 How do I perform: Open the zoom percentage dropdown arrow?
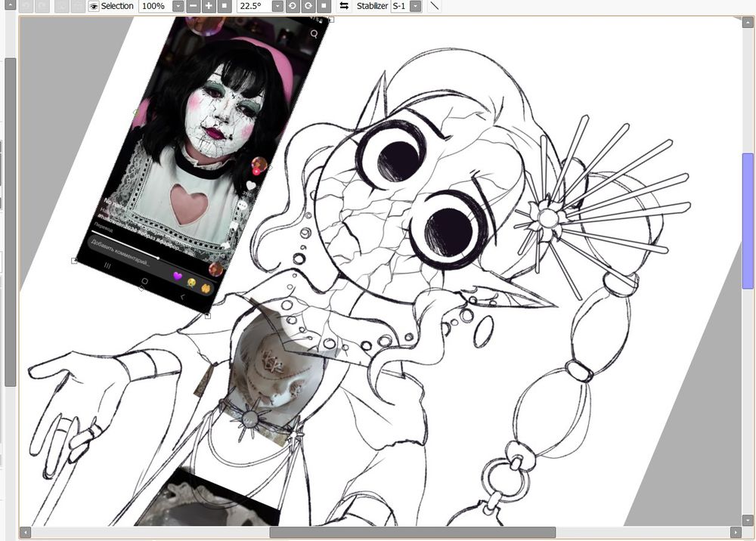178,6
